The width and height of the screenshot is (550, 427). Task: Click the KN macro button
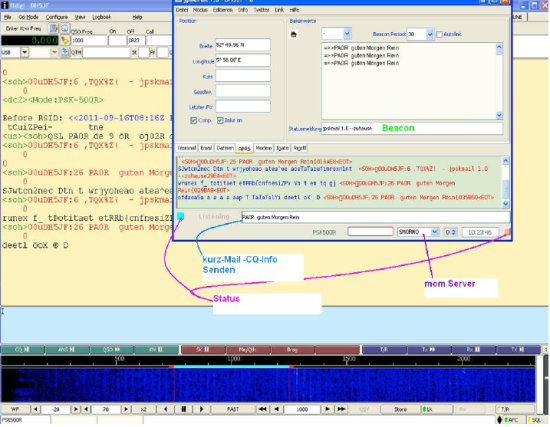(156, 349)
